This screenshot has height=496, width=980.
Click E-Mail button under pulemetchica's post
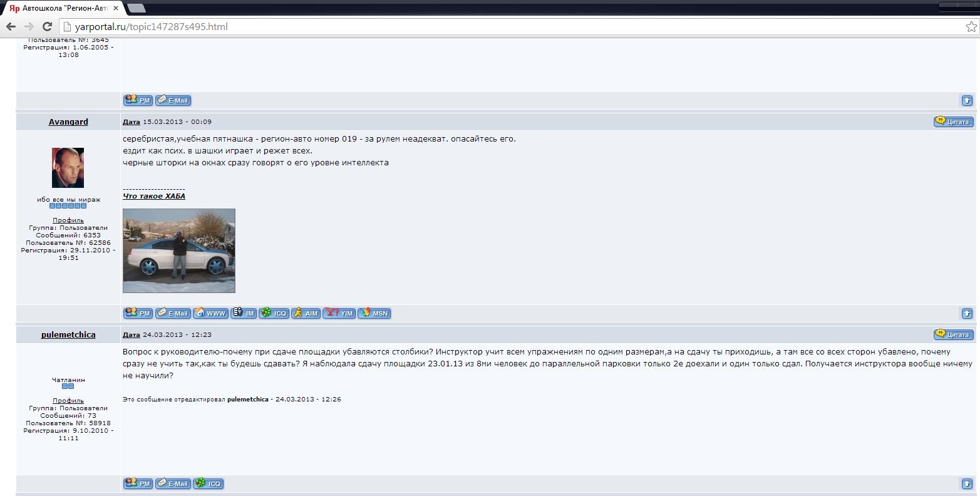[x=173, y=483]
